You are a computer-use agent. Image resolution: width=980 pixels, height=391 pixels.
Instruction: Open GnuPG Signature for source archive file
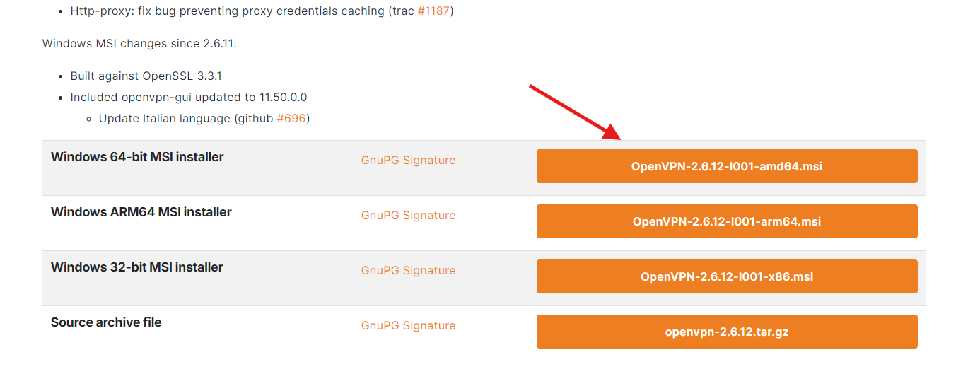tap(408, 326)
